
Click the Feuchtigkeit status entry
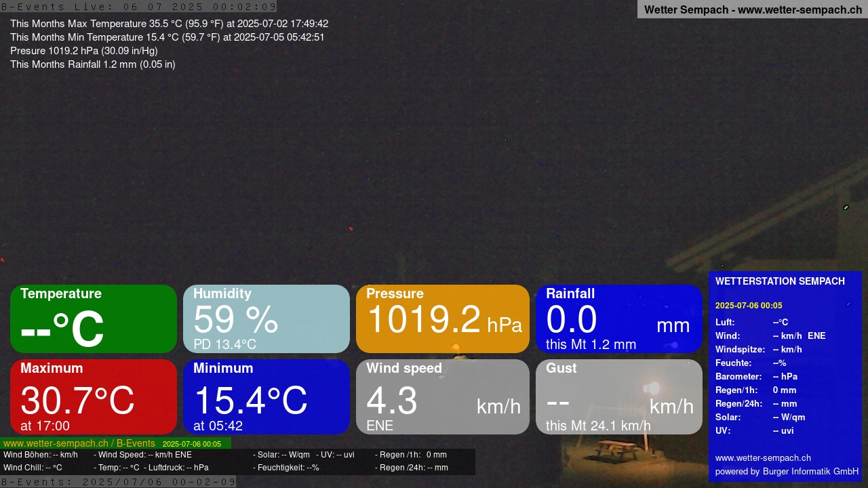click(x=286, y=468)
